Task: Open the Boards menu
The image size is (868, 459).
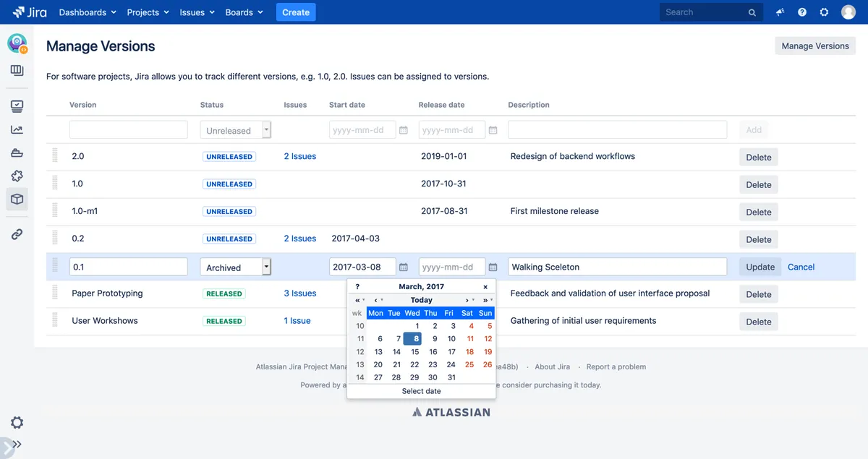Action: click(x=244, y=12)
